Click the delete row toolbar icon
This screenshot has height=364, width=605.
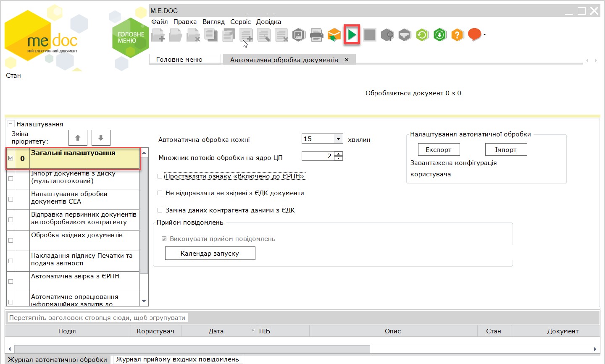281,35
